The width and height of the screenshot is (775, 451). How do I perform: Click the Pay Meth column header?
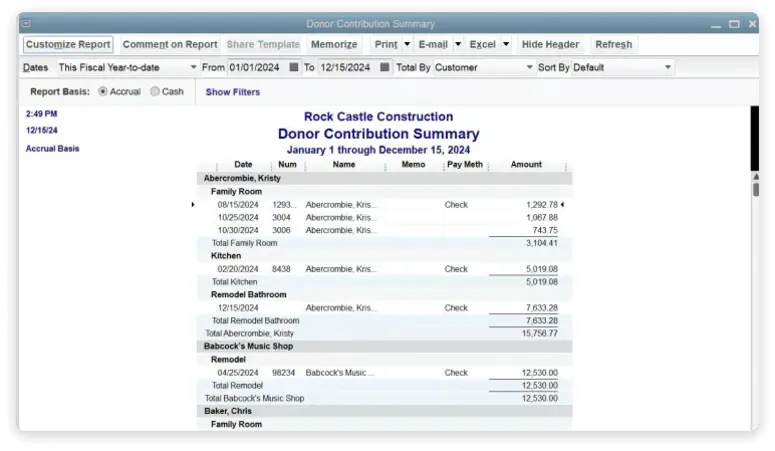pos(465,164)
